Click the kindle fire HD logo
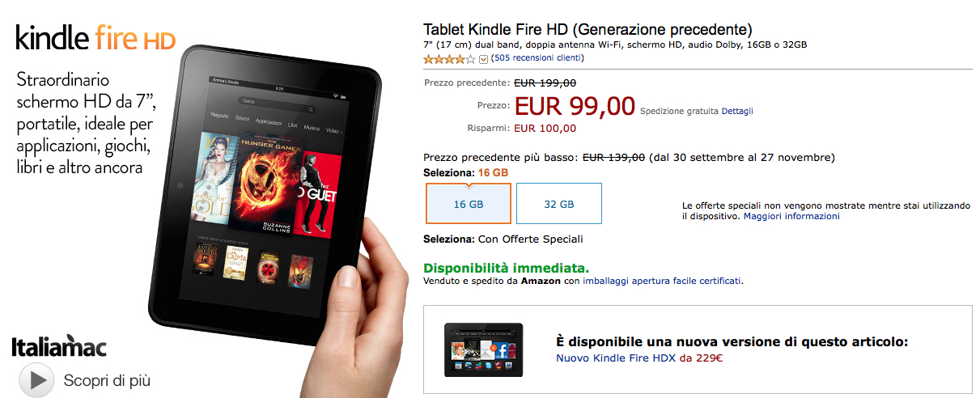The image size is (980, 398). click(95, 38)
